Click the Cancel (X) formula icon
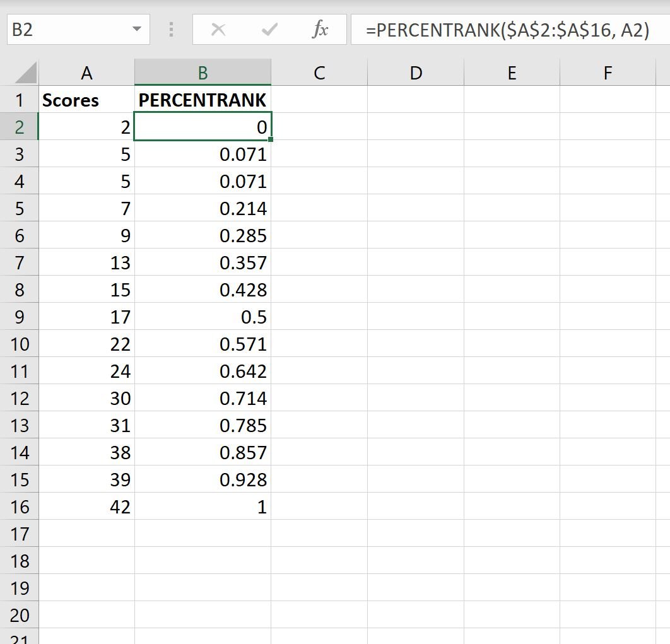670x644 pixels. click(x=218, y=30)
